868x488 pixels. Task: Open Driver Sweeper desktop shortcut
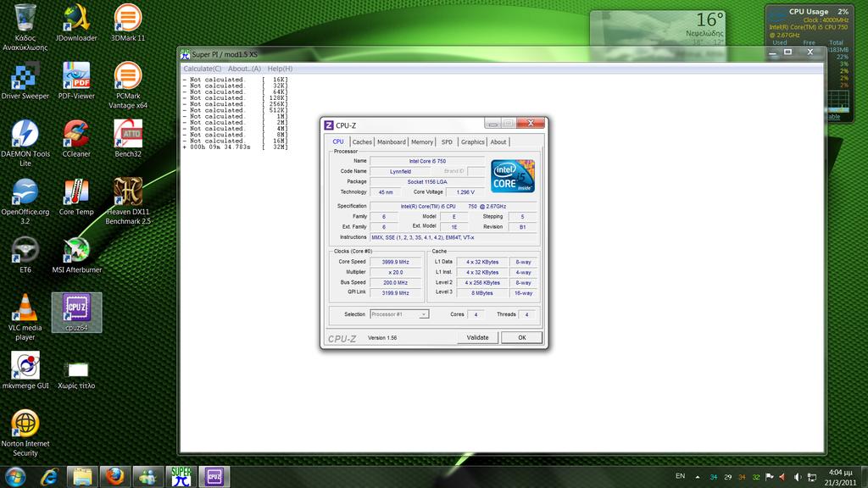(x=25, y=80)
